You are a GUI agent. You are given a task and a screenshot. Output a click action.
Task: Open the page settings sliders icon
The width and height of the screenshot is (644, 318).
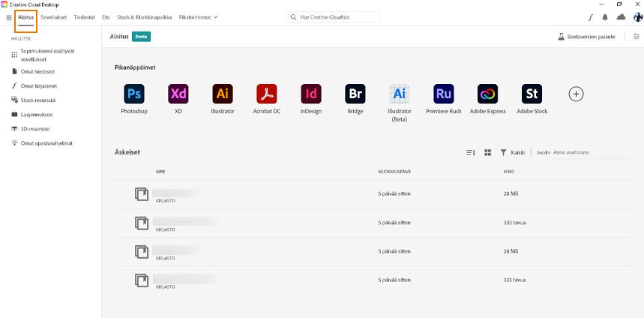[637, 37]
